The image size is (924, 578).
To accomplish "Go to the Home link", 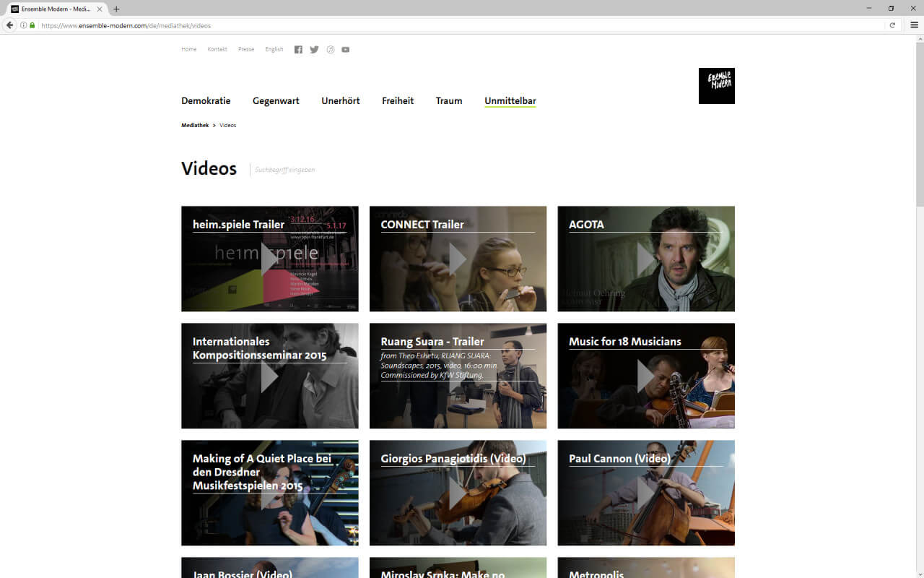I will coord(189,50).
